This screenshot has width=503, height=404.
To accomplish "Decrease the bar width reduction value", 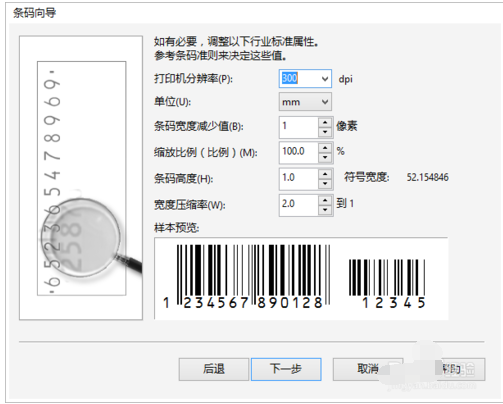I will click(x=325, y=132).
